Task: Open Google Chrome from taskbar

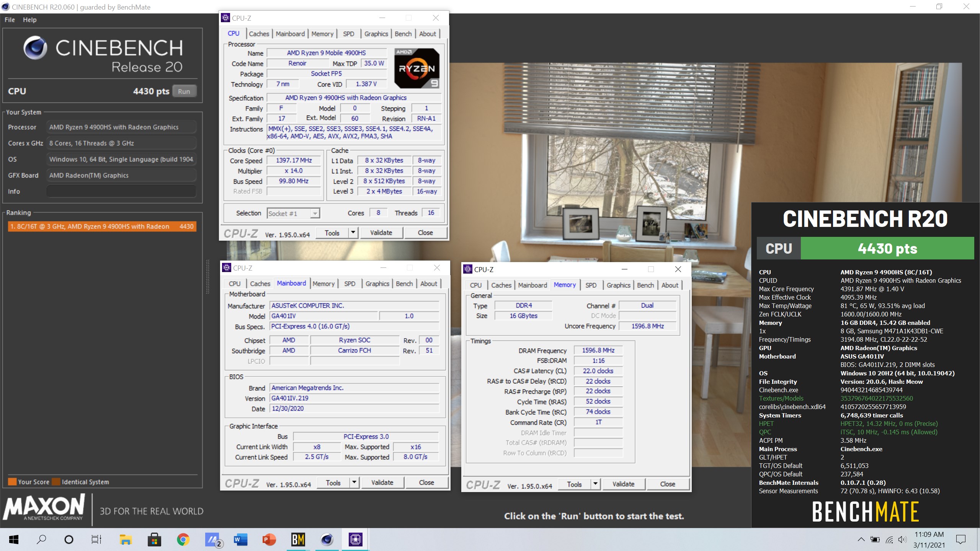Action: click(x=183, y=540)
